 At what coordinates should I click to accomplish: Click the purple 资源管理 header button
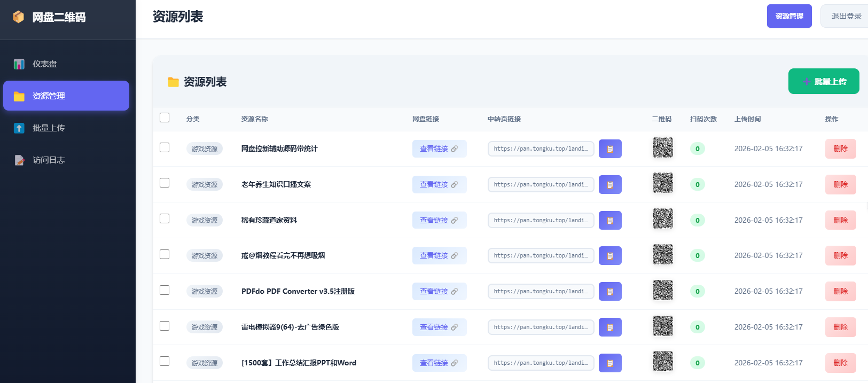click(789, 16)
